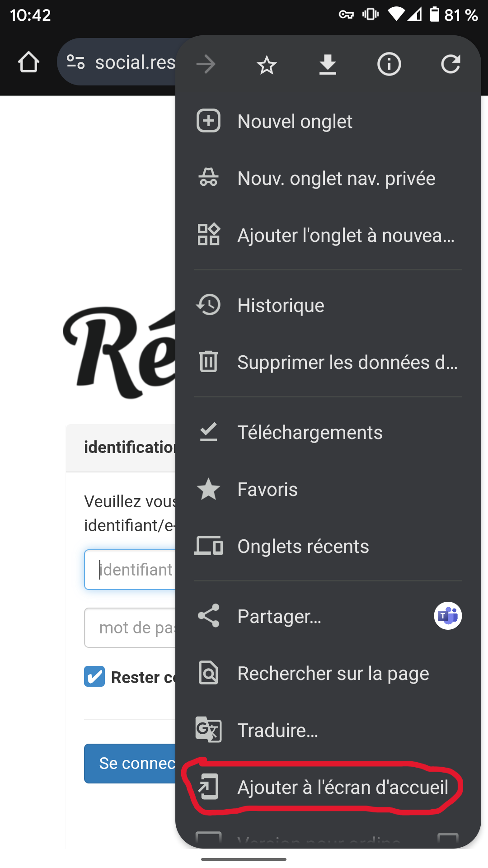Toggle the partially visible desktop version checkbox
488x868 pixels.
coord(448,839)
